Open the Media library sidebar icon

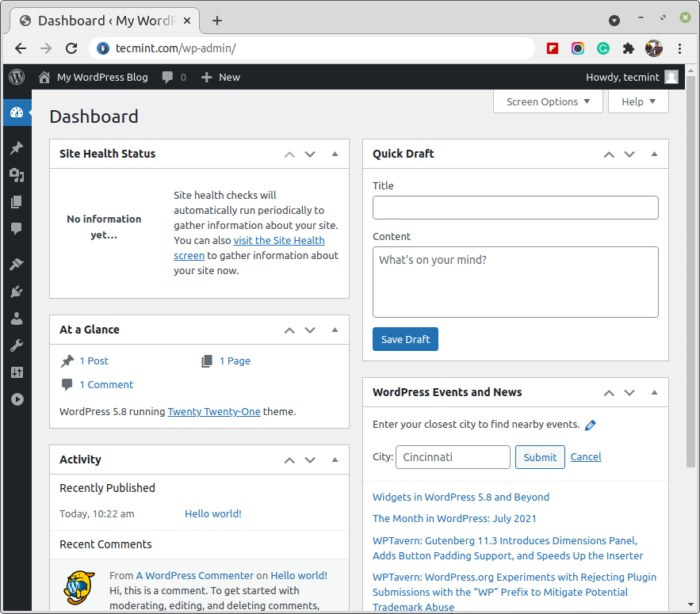[x=16, y=175]
